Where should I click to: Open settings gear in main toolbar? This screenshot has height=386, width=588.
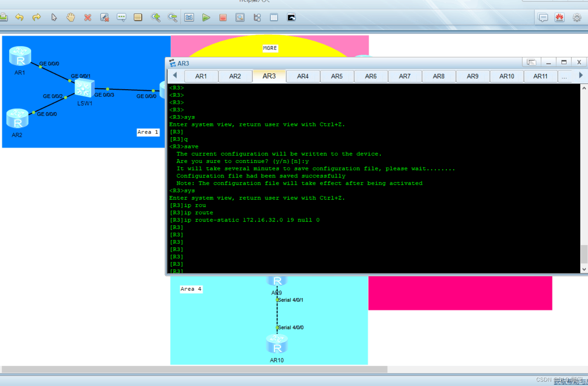pyautogui.click(x=577, y=17)
